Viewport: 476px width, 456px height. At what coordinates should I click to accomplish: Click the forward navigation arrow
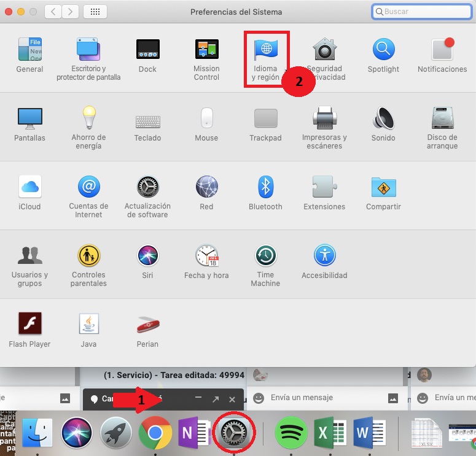[x=70, y=12]
